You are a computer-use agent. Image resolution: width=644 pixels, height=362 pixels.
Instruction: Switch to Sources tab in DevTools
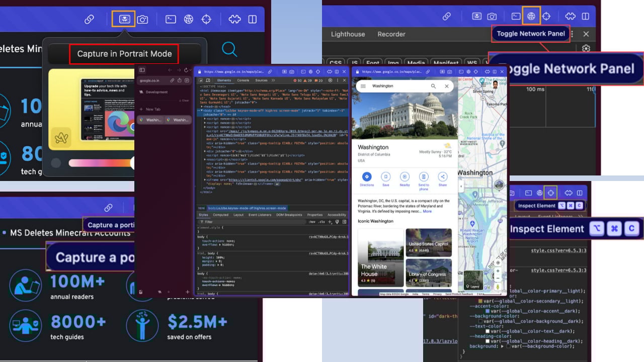coord(261,80)
